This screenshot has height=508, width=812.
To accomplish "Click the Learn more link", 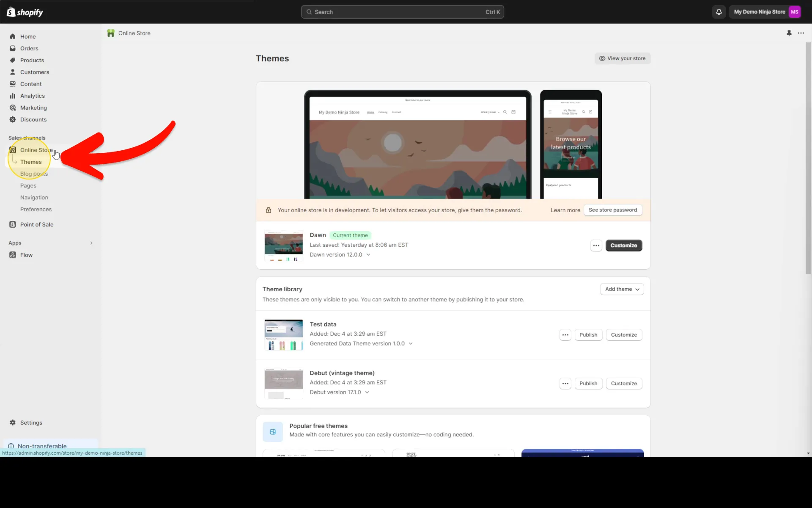I will coord(565,210).
